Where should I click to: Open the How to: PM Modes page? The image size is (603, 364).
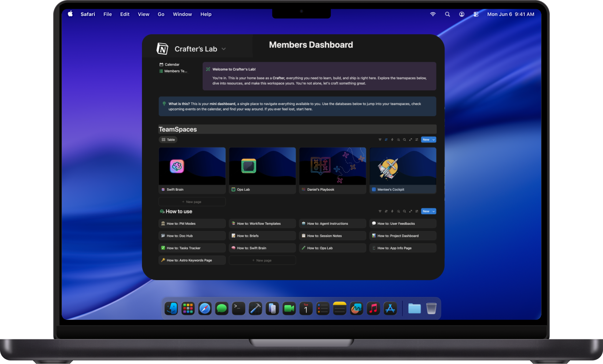click(192, 224)
